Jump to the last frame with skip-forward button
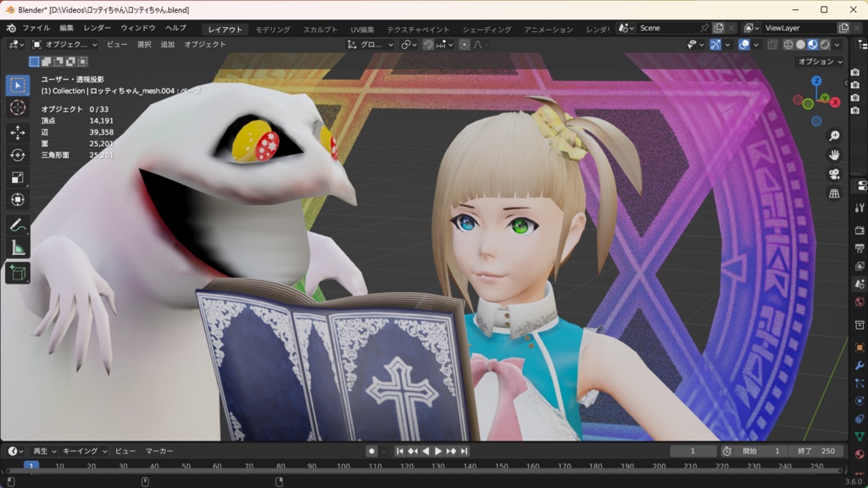Viewport: 868px width, 488px height. [x=465, y=451]
